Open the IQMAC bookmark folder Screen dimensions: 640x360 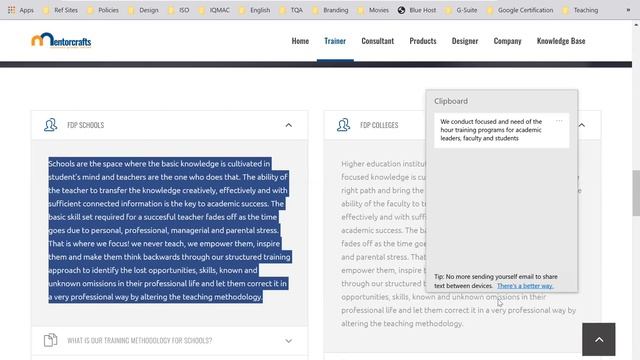point(214,10)
